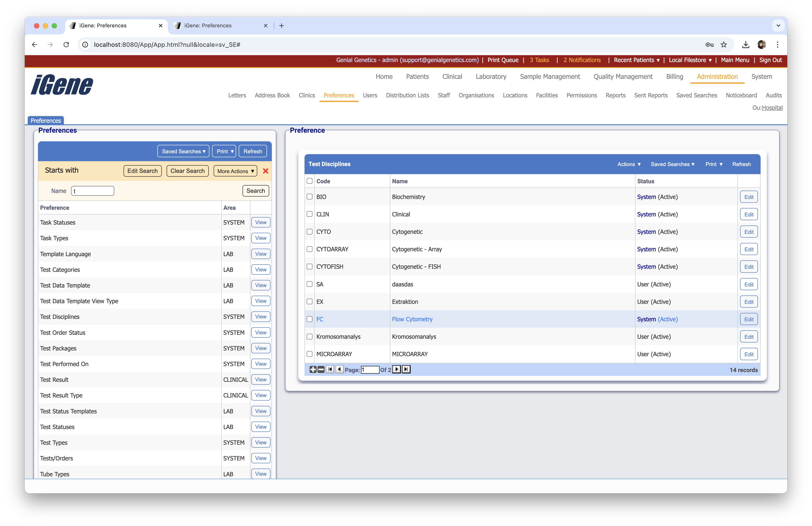Screen dimensions: 812x526
Task: Open the Actions dropdown in Test Disciplines
Action: pos(629,164)
